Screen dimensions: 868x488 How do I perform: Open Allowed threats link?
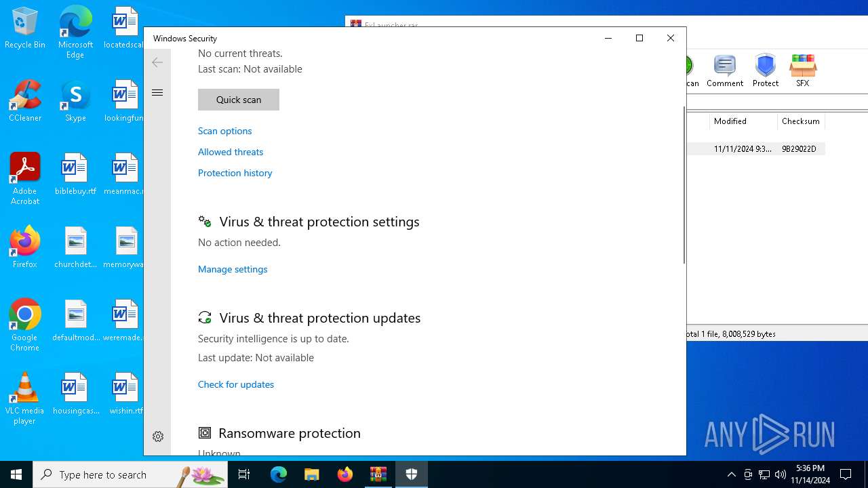(231, 152)
